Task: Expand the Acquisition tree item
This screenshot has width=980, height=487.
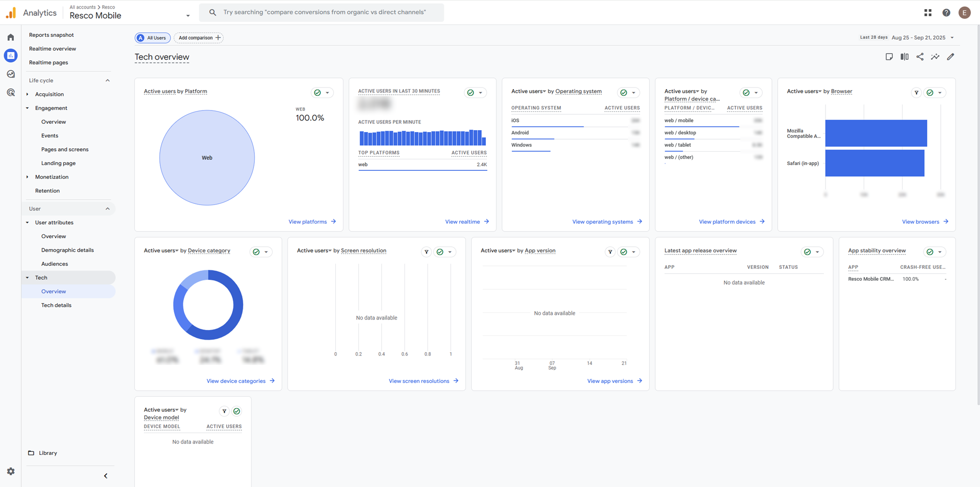Action: coord(27,94)
